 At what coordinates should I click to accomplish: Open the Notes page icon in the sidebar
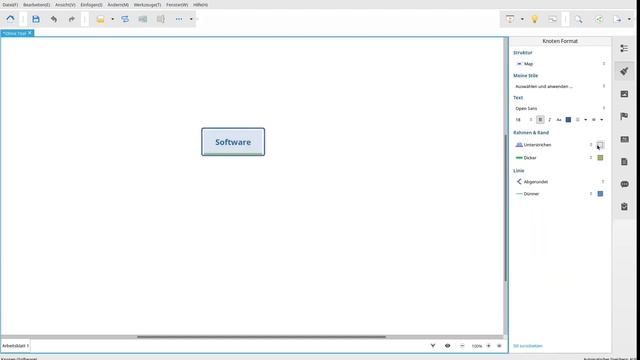[624, 162]
